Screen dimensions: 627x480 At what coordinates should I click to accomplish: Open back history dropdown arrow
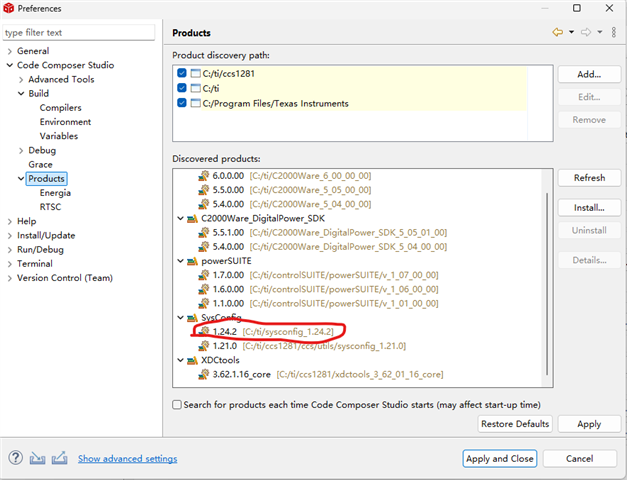[x=571, y=32]
